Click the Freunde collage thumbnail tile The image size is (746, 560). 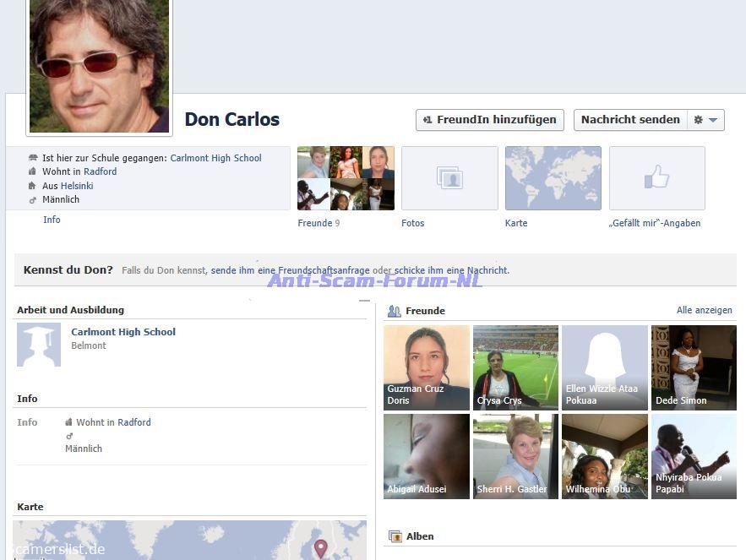pos(346,178)
